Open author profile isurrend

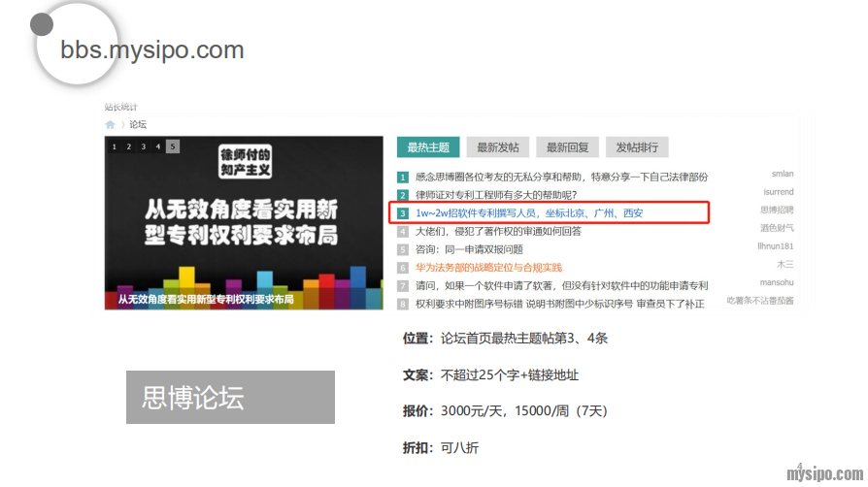[779, 192]
